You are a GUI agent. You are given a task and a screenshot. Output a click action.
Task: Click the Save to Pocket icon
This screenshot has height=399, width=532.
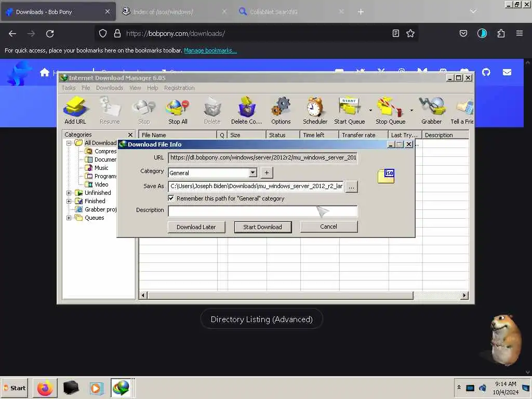463,33
